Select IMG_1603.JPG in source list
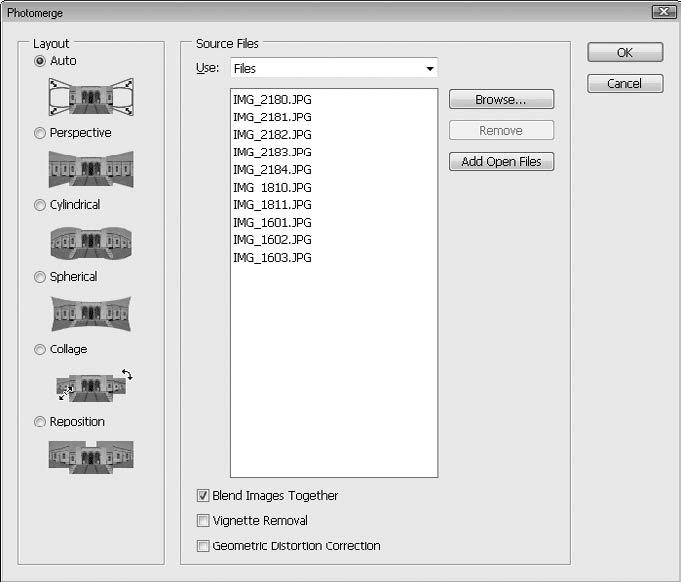 tap(272, 258)
